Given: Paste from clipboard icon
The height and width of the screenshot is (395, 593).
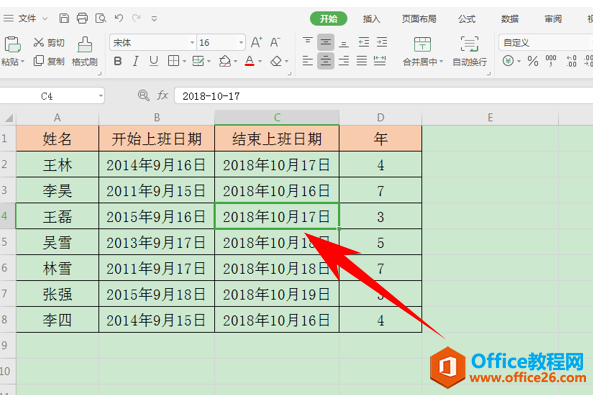Looking at the screenshot, I should click(x=12, y=45).
